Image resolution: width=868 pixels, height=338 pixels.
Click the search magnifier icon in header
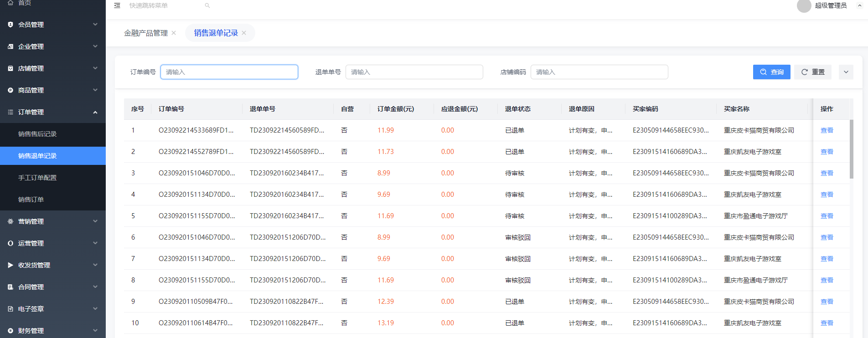coord(207,5)
